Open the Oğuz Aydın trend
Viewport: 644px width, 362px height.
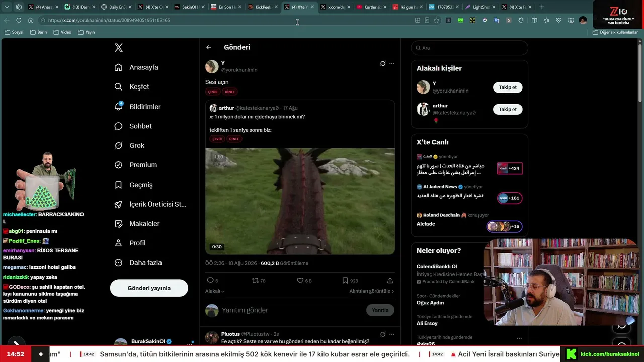point(430,303)
